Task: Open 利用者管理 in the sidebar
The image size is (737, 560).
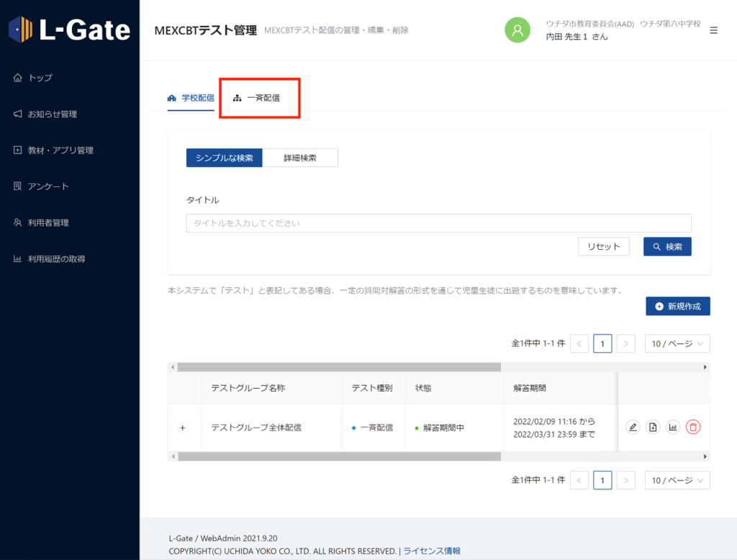Action: 41,222
